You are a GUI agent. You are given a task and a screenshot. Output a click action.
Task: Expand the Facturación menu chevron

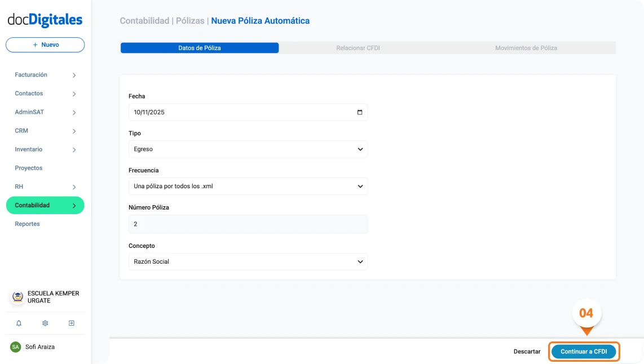point(74,74)
